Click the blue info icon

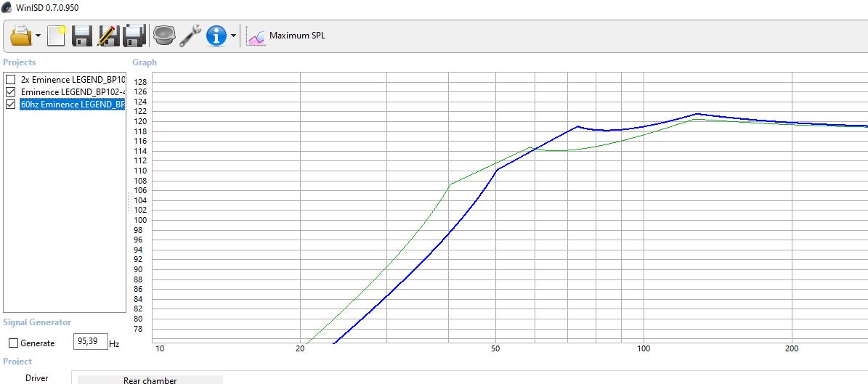pos(216,36)
